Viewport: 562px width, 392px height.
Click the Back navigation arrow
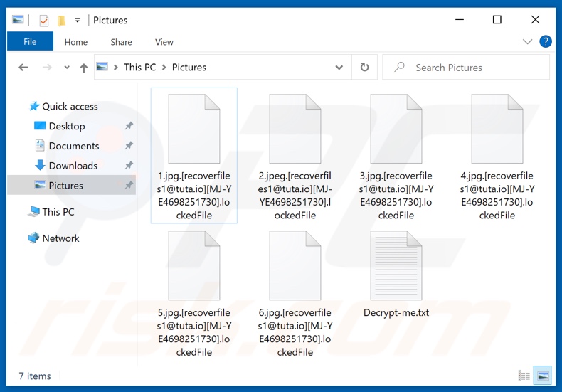pos(23,68)
